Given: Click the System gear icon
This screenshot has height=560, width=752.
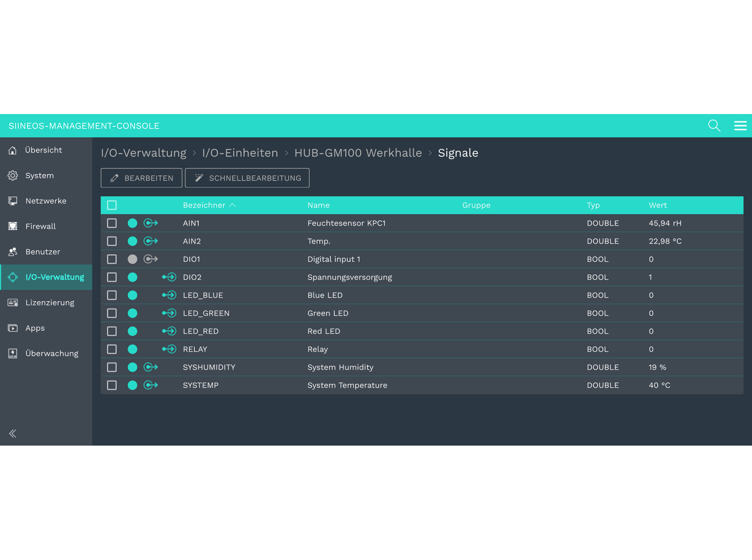Looking at the screenshot, I should [13, 176].
